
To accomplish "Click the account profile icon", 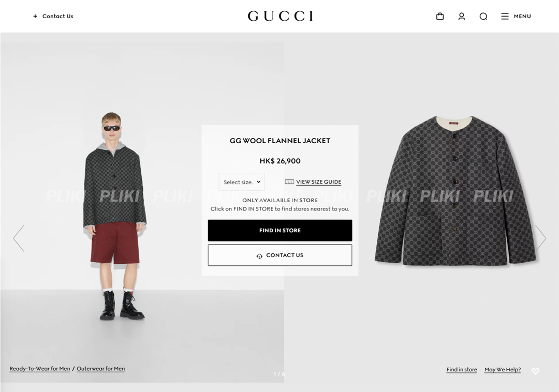I will pyautogui.click(x=462, y=17).
